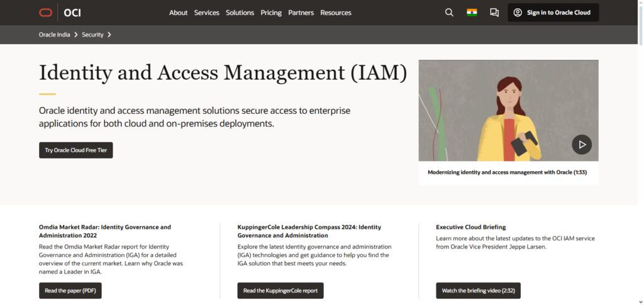The width and height of the screenshot is (644, 305).
Task: Click the Sign in to Oracle Cloud button
Action: [553, 13]
